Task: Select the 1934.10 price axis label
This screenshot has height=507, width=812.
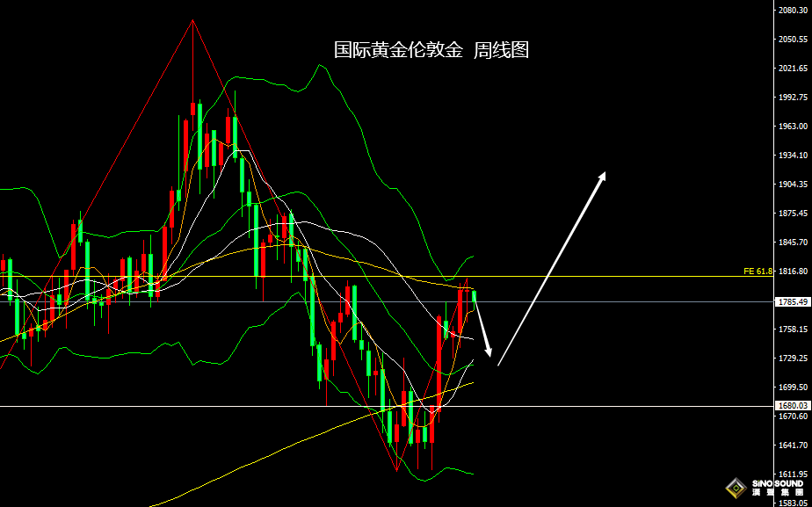Action: [x=794, y=155]
